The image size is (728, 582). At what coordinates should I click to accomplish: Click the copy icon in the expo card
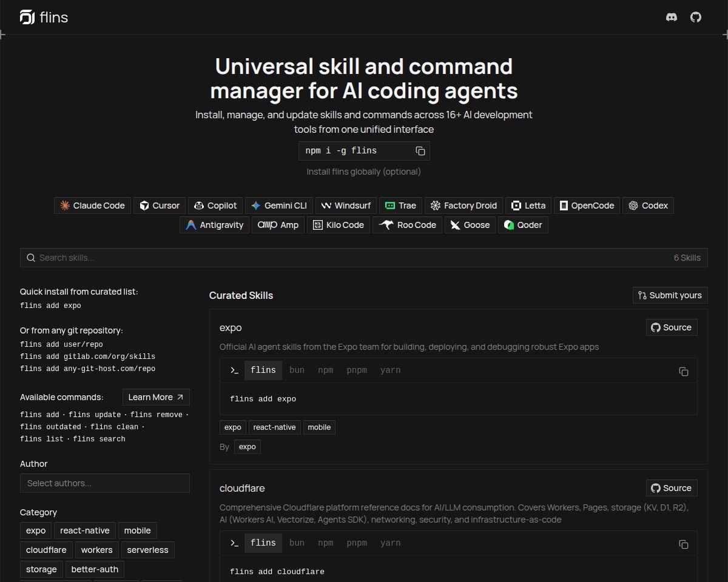click(684, 371)
